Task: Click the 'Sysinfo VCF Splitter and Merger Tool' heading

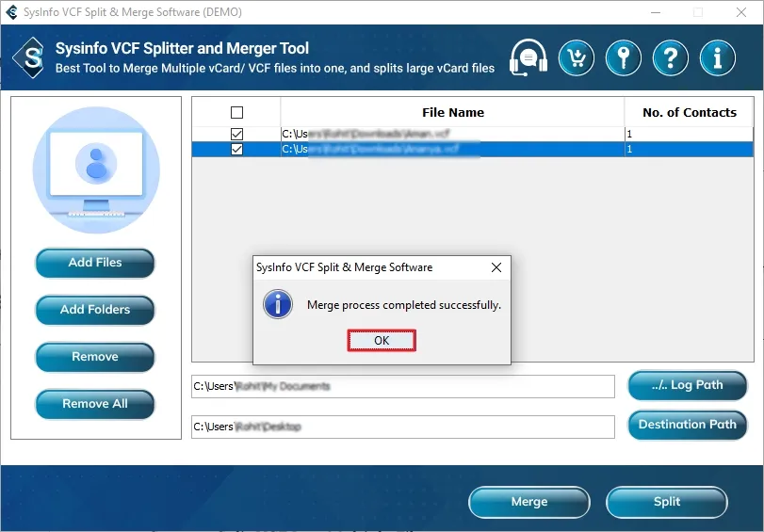Action: (182, 48)
